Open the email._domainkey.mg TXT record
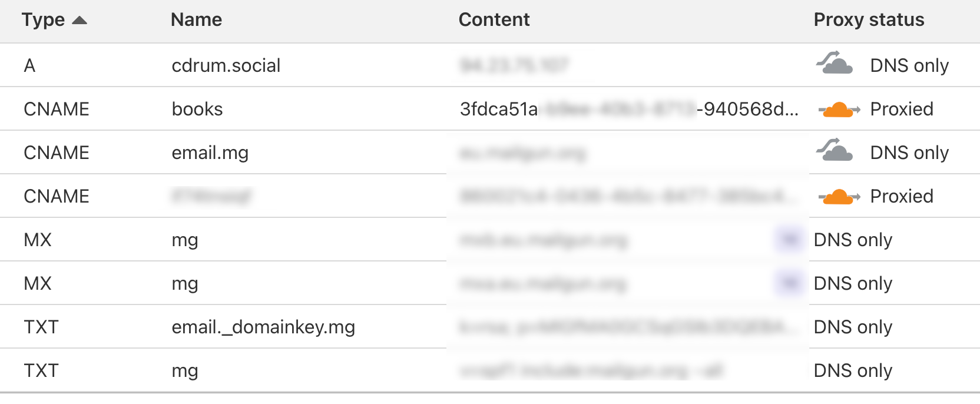980x404 pixels. coord(263,327)
